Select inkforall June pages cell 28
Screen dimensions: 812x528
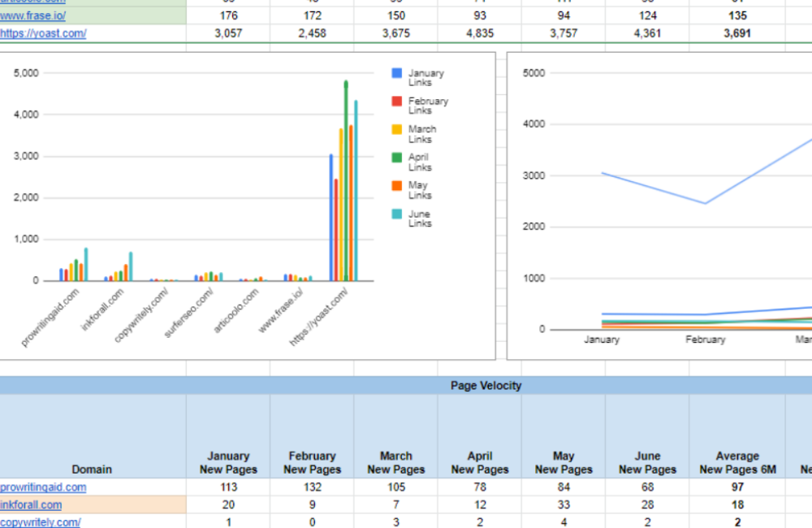648,504
